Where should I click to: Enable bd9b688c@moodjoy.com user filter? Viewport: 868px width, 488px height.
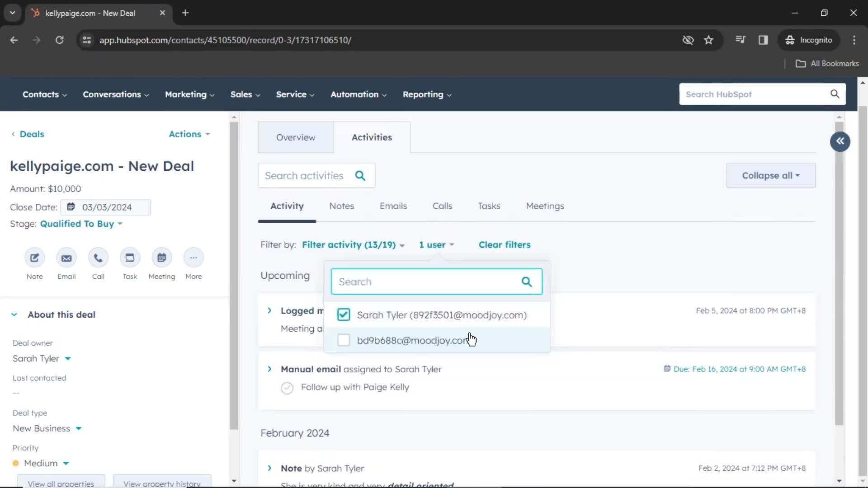click(x=344, y=340)
